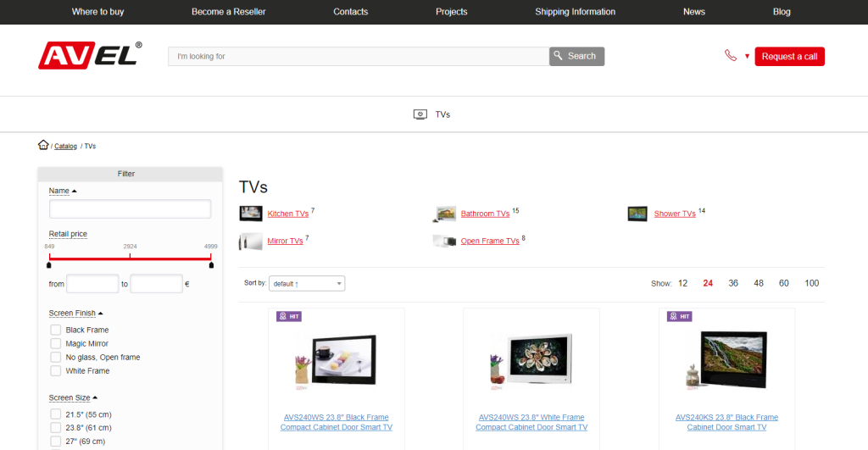Open the Blog menu item
The image size is (868, 450).
[x=782, y=12]
